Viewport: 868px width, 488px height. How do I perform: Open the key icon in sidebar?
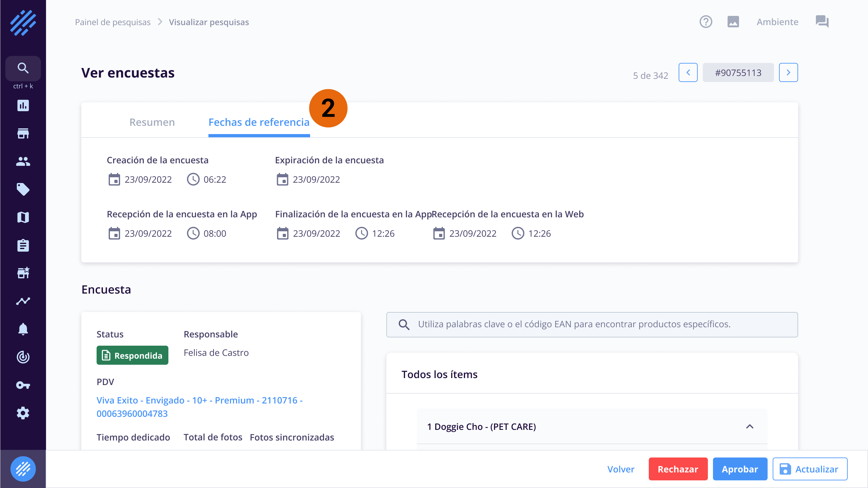tap(23, 385)
